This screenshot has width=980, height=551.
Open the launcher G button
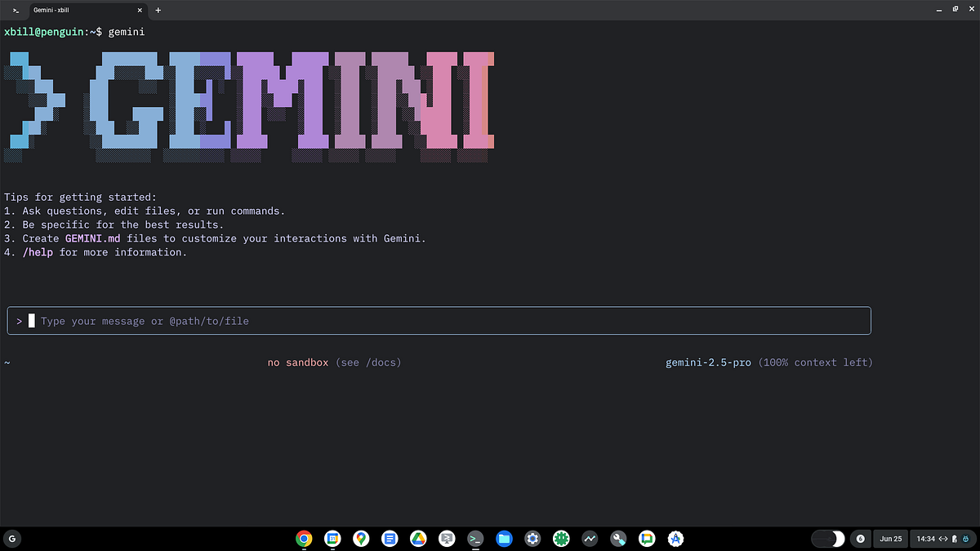click(x=13, y=539)
